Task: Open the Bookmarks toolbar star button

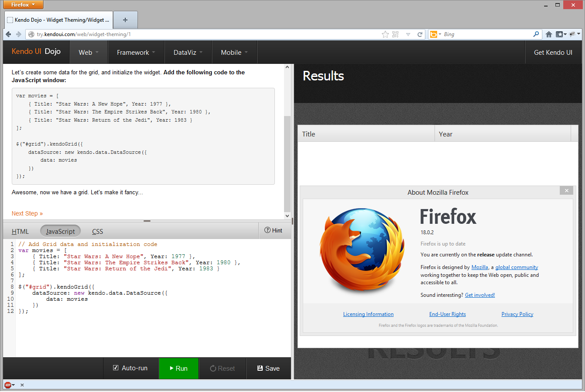Action: coord(559,34)
